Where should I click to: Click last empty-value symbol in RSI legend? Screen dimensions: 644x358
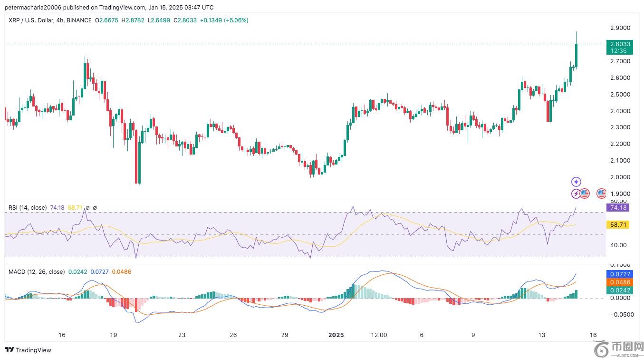click(x=95, y=208)
